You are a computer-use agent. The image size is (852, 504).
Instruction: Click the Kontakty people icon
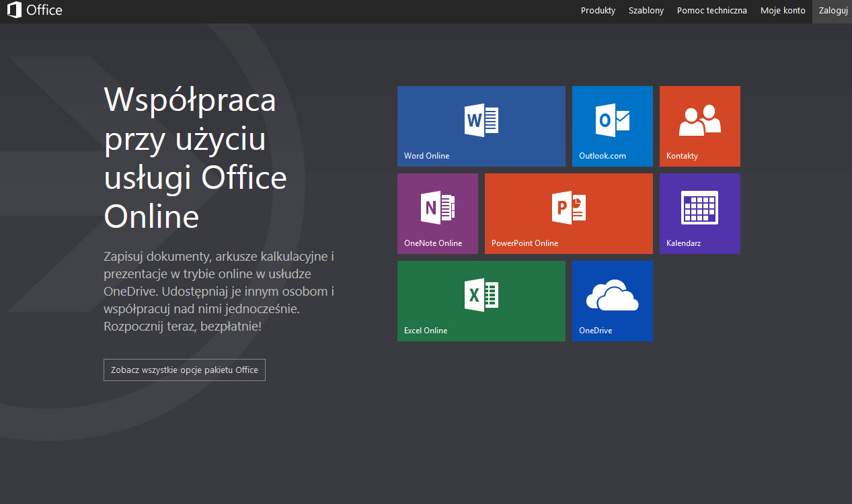[x=699, y=121]
